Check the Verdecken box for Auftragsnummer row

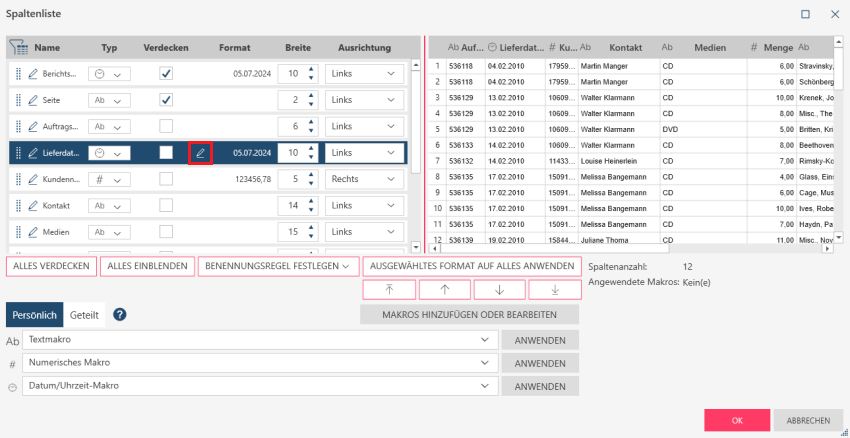click(x=166, y=126)
